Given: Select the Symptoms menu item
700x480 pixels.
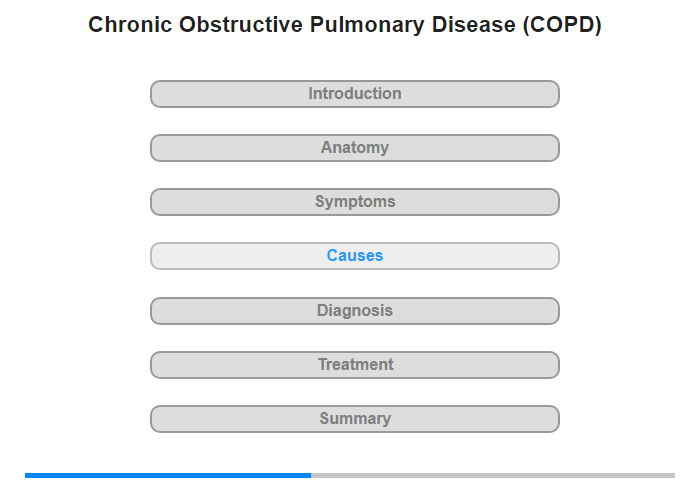Looking at the screenshot, I should [354, 202].
